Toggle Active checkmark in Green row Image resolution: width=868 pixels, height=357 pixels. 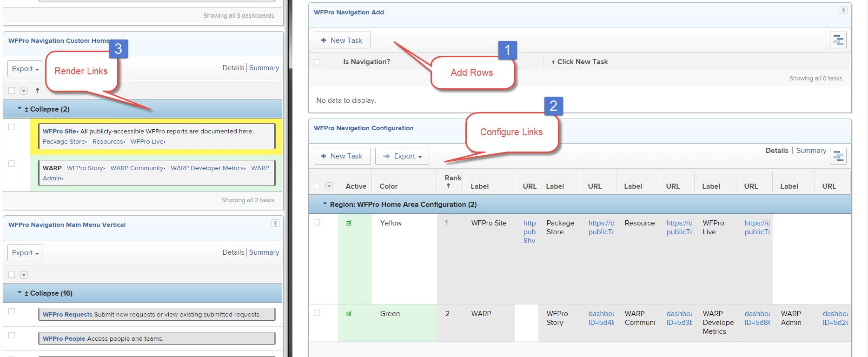click(349, 314)
